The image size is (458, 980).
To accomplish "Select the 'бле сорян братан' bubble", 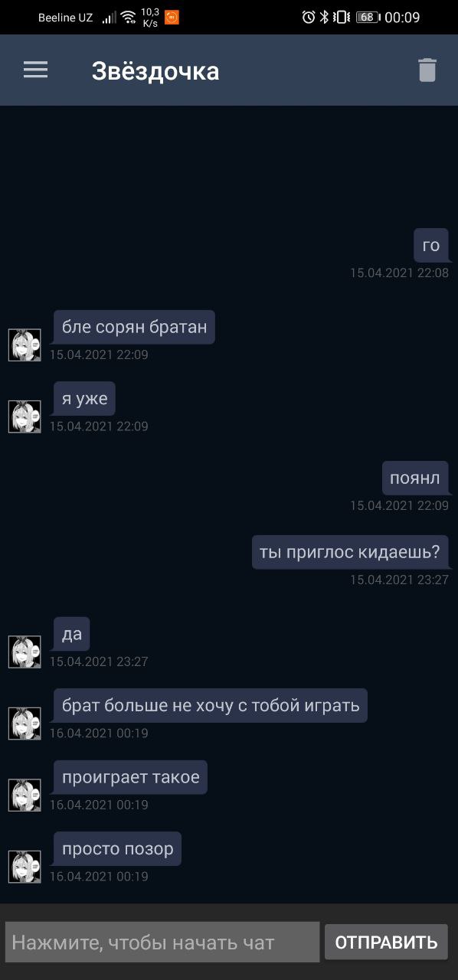I will pyautogui.click(x=134, y=327).
